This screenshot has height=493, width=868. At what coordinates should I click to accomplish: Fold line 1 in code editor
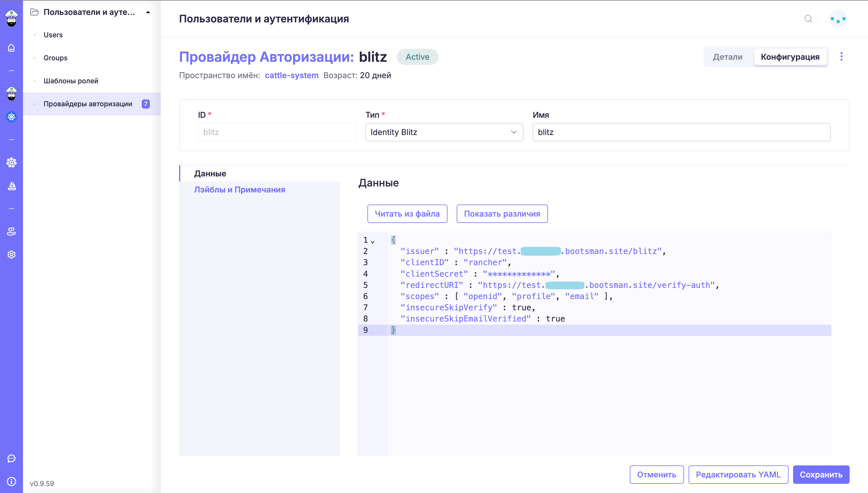tap(373, 242)
